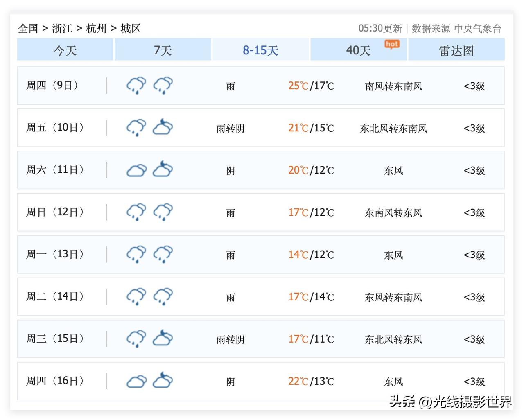Click the cloud icon for Thursday the 16th
524x420 pixels.
click(136, 382)
